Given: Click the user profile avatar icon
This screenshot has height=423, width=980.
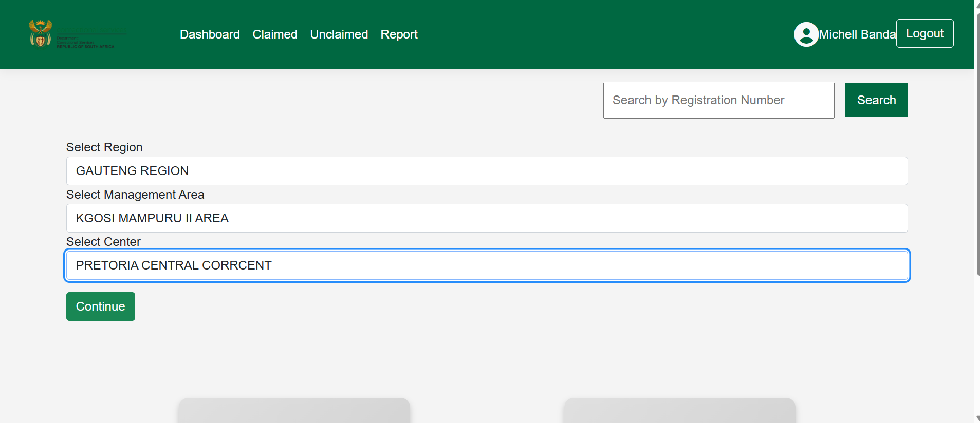Looking at the screenshot, I should point(806,34).
